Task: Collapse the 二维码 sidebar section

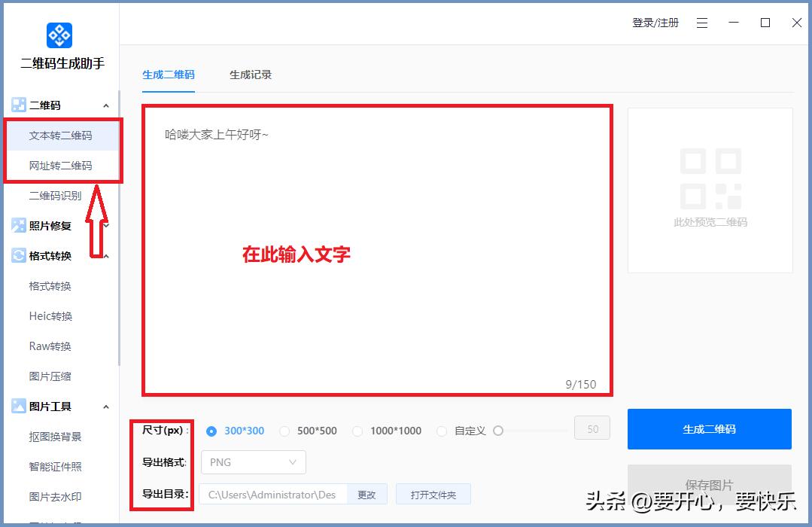Action: coord(106,105)
